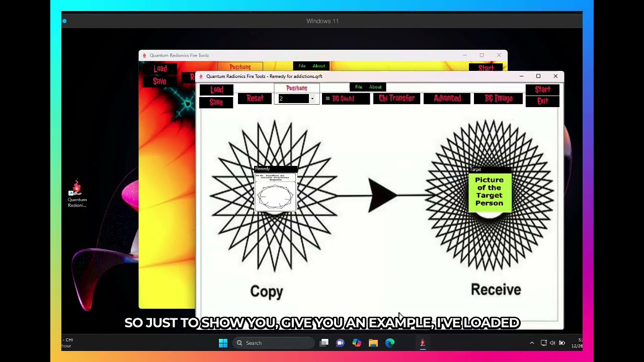
Task: Click Save in the background window
Action: click(x=159, y=81)
